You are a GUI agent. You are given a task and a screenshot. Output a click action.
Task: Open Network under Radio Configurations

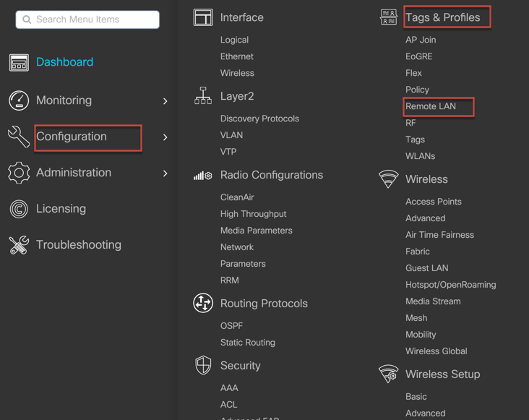(x=237, y=247)
